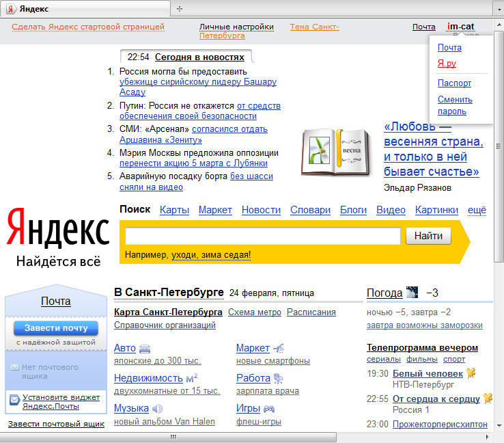Select Паспорт in user dropdown menu
This screenshot has height=443, width=504.
tap(454, 83)
